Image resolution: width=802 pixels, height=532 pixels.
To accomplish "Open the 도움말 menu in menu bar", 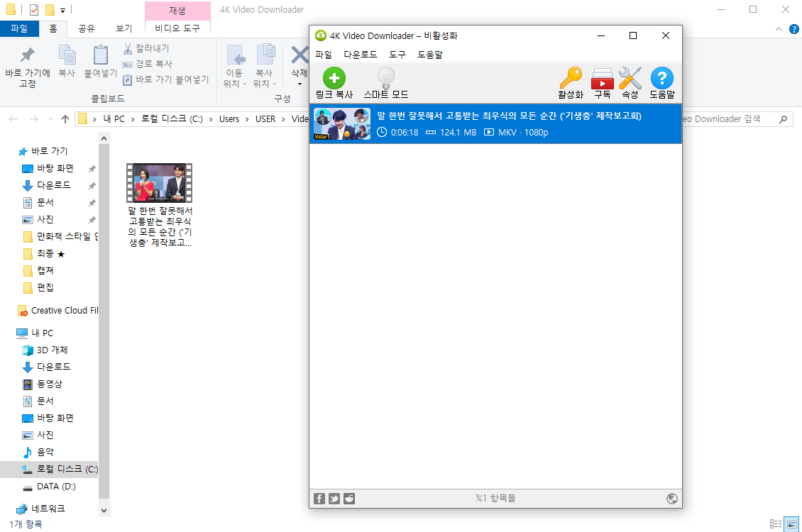I will 429,54.
